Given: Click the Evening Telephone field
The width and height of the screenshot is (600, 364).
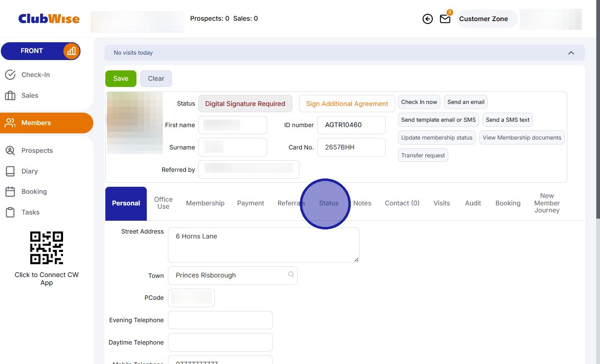Looking at the screenshot, I should click(220, 320).
